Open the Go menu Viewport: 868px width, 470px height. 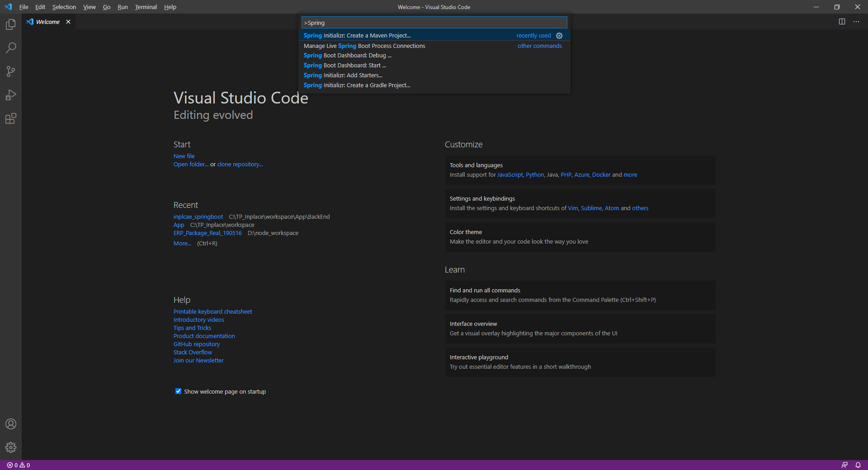coord(107,7)
